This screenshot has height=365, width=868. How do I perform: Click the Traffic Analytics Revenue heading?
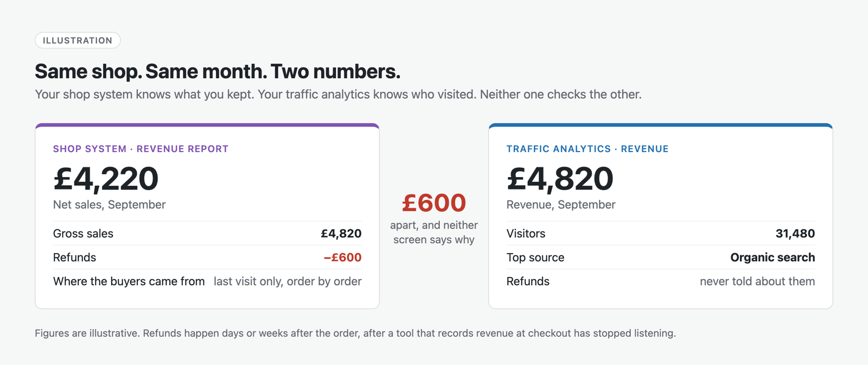click(x=588, y=149)
